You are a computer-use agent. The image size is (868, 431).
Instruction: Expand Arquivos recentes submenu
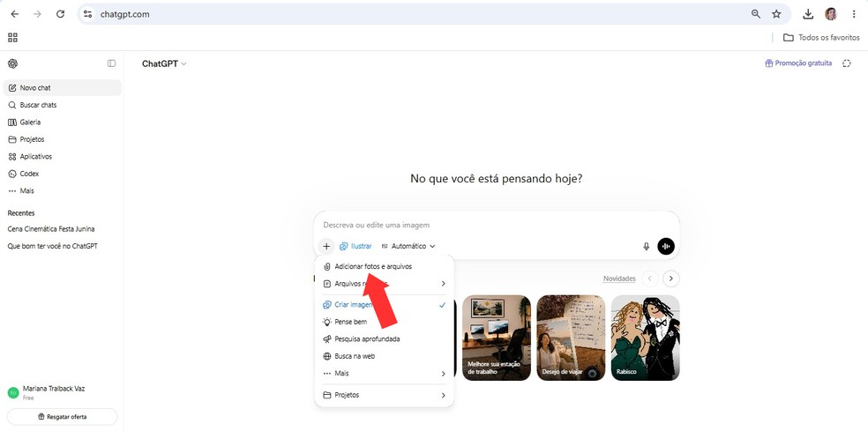385,283
